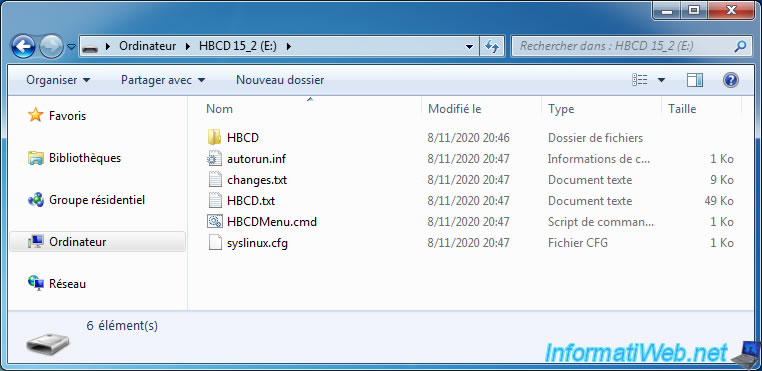Image resolution: width=762 pixels, height=371 pixels.
Task: Click the changes.txt document icon
Action: [x=214, y=179]
